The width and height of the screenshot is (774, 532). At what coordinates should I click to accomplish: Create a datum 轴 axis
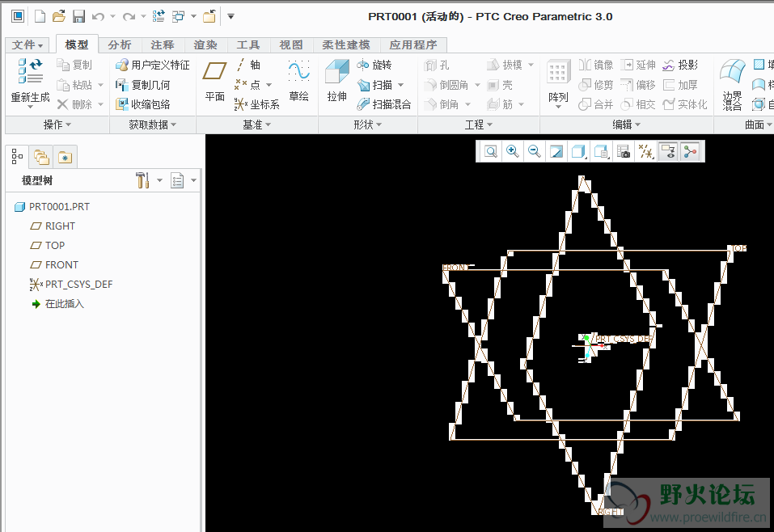click(247, 65)
